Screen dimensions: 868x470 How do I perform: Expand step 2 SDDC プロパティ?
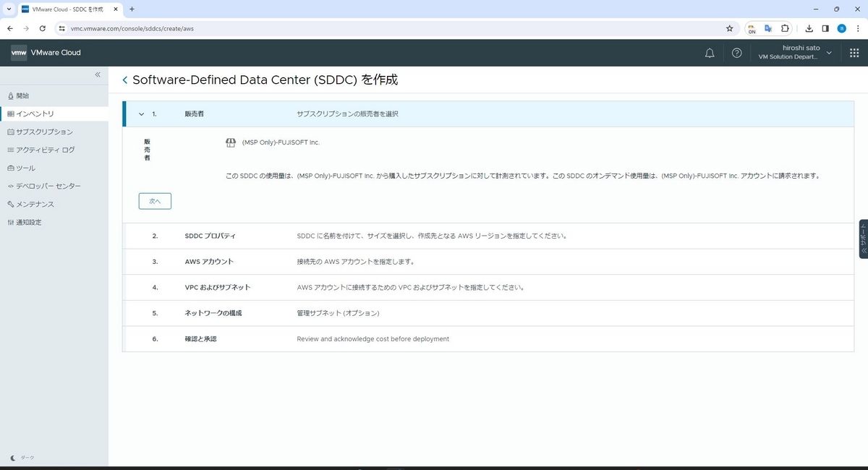488,236
